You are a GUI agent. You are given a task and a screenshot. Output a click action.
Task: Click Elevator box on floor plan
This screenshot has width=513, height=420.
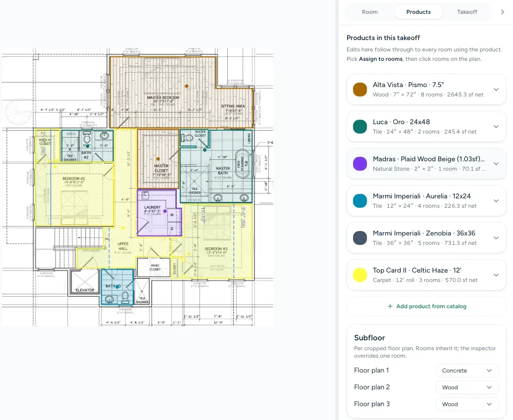click(85, 282)
